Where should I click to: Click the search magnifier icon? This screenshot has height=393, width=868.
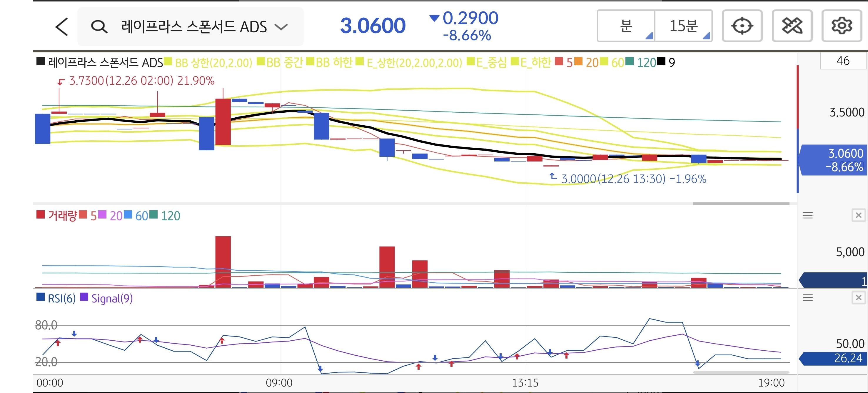click(x=99, y=27)
